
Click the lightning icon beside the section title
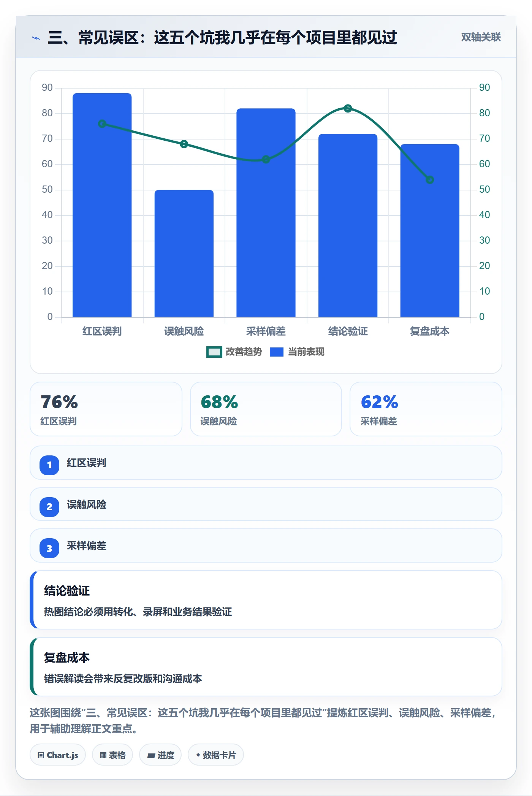(x=36, y=38)
